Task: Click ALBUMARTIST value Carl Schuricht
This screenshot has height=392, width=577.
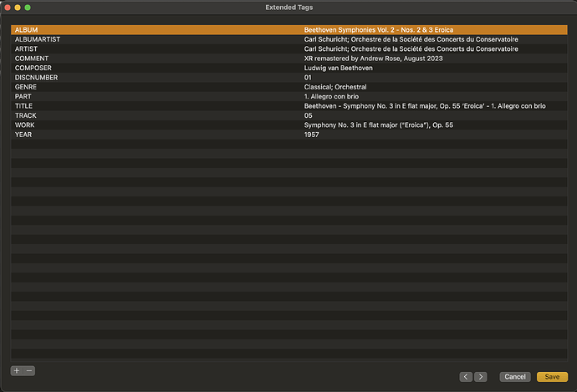Action: click(x=411, y=39)
